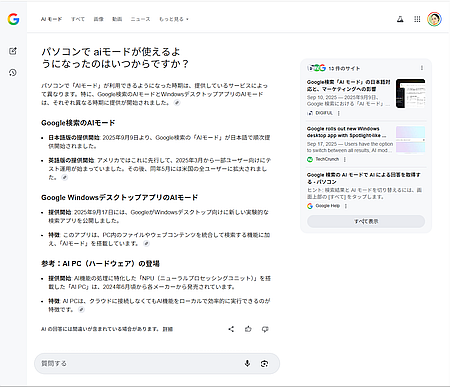Open AI mode history from the sidebar clock icon
The height and width of the screenshot is (387, 450).
coord(13,72)
